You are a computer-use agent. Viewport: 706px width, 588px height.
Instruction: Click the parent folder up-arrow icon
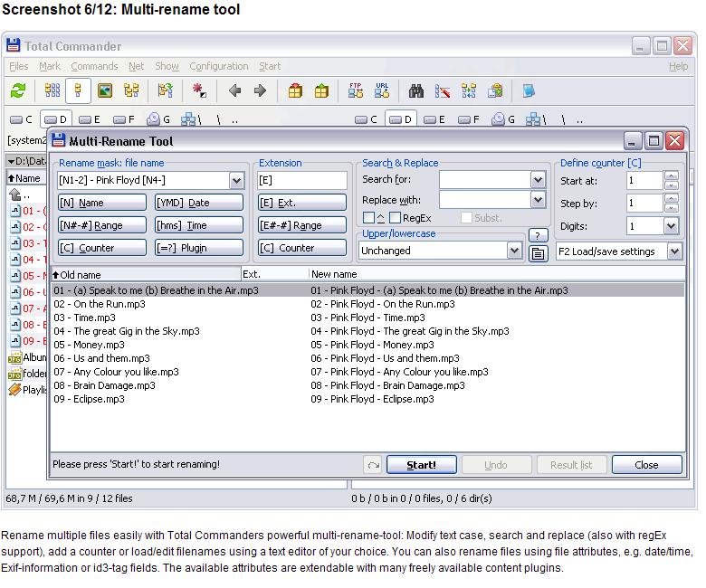pos(14,194)
